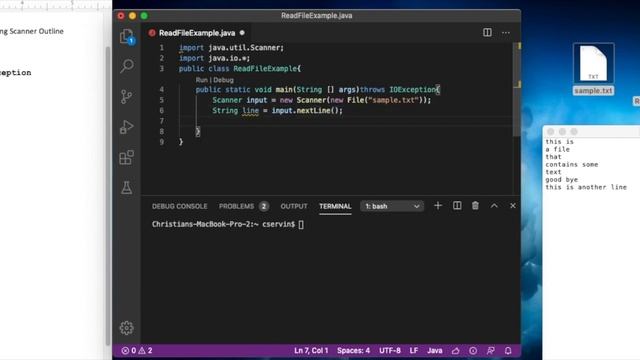Create a new terminal with plus icon

(x=438, y=206)
